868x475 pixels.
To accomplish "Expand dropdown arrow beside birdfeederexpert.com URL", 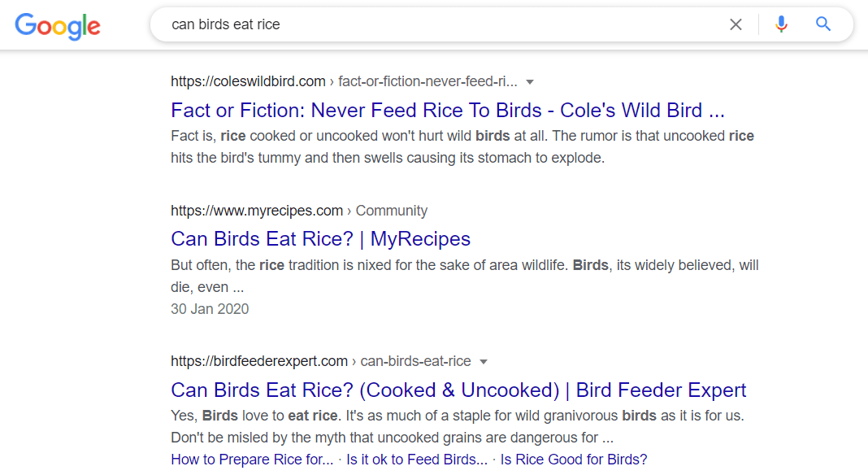I will tap(484, 361).
